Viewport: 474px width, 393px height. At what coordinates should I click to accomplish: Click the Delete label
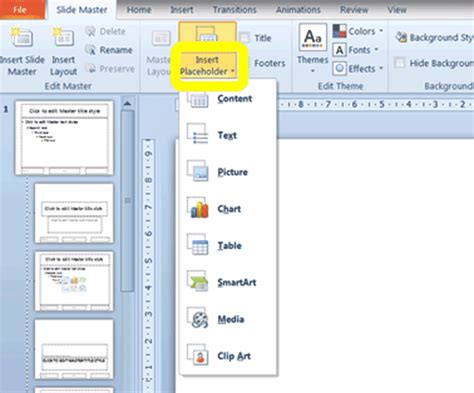pos(113,31)
